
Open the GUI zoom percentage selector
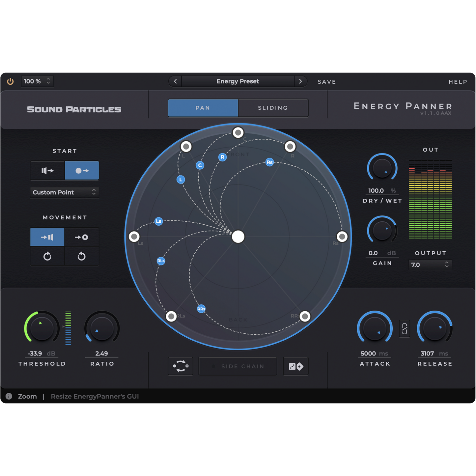(37, 81)
